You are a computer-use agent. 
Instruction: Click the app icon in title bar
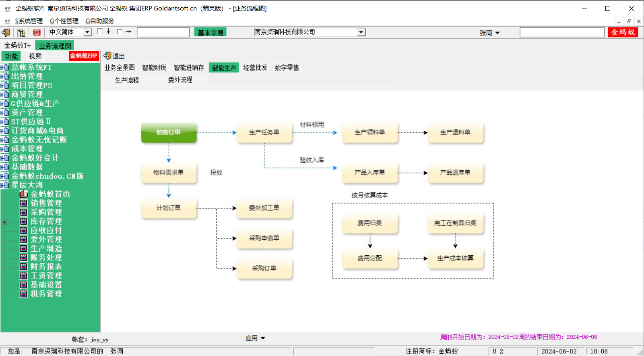click(8, 8)
